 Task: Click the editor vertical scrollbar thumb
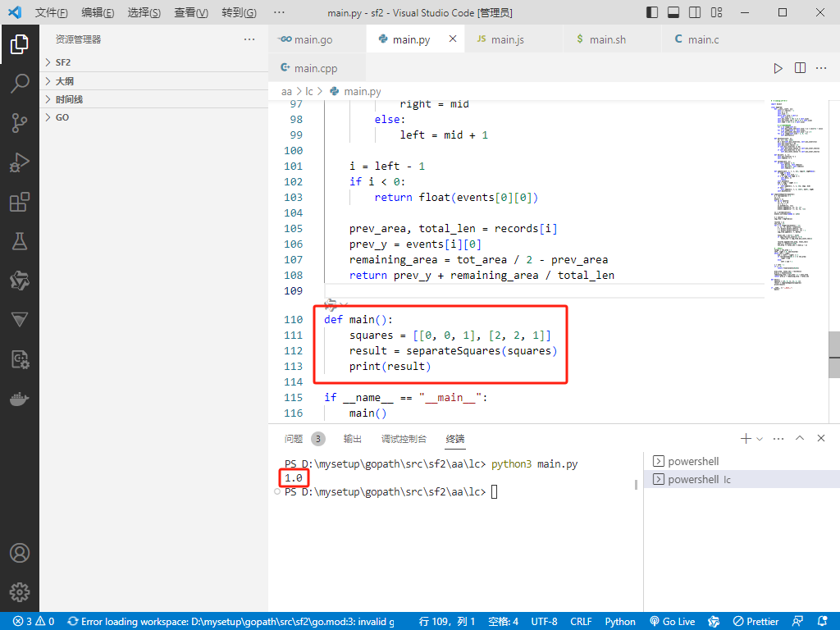tap(834, 354)
